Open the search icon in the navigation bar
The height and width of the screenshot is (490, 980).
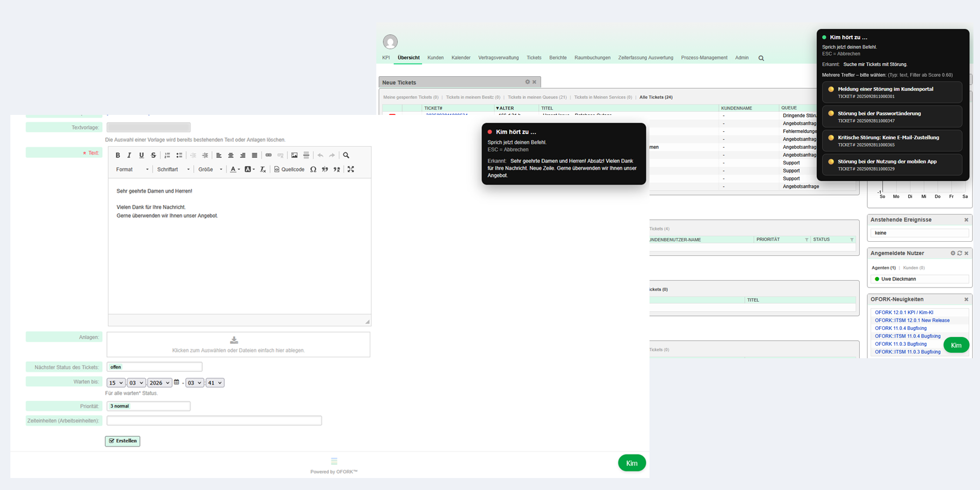[761, 58]
